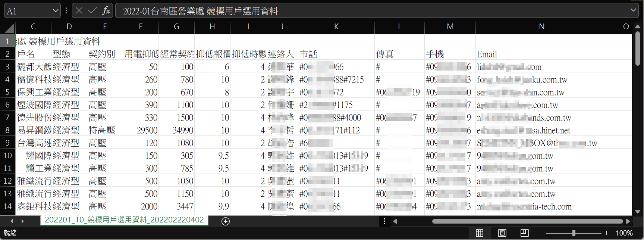The image size is (644, 240).
Task: Click the cell with value 9.9
Action: (x=212, y=206)
